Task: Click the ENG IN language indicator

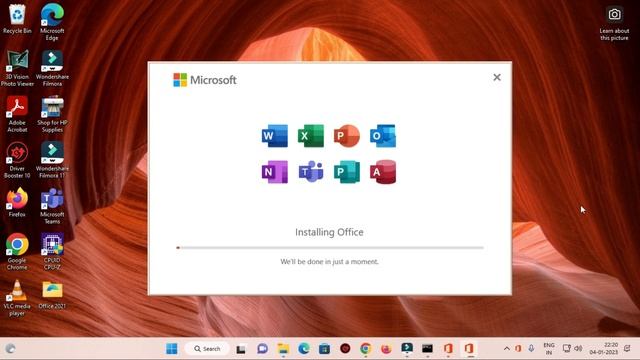Action: (549, 349)
